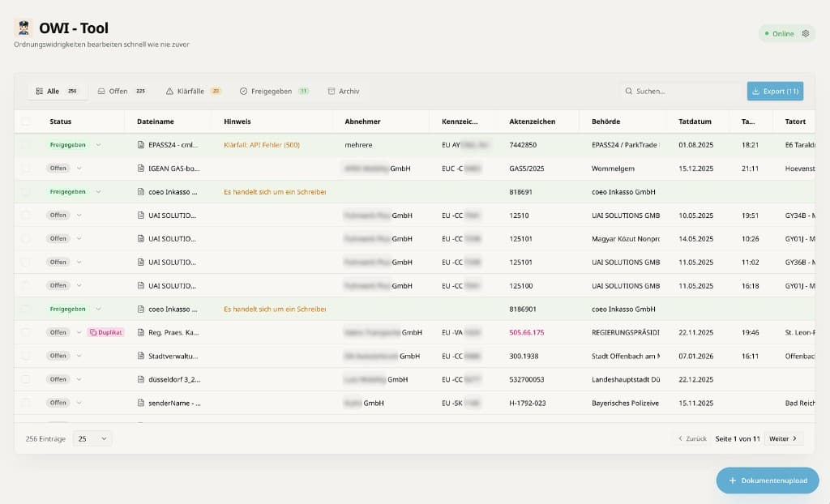Switch to the Offen tab
Viewport: 830px width, 504px height.
[x=122, y=91]
